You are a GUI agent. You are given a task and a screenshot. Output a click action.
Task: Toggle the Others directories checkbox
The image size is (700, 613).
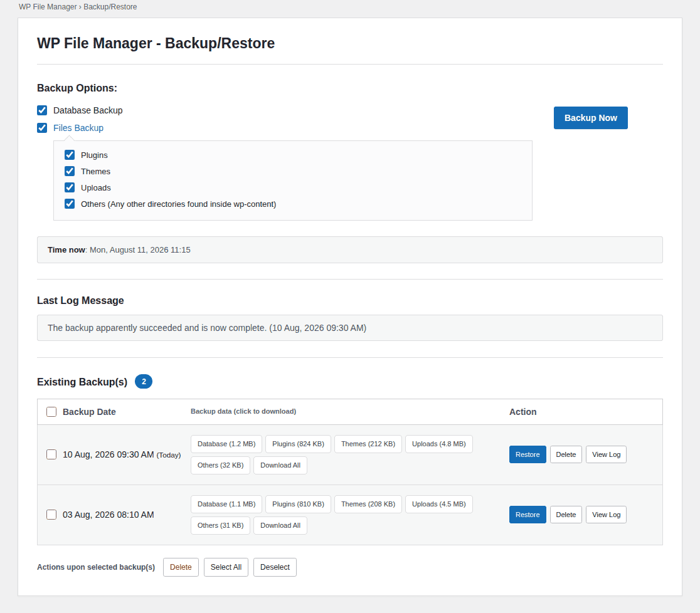coord(70,204)
